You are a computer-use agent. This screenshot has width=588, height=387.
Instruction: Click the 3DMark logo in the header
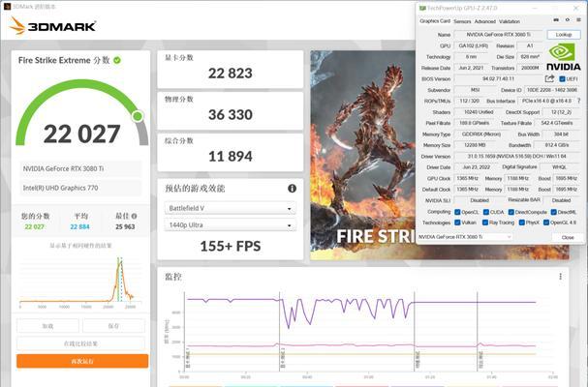(52, 26)
